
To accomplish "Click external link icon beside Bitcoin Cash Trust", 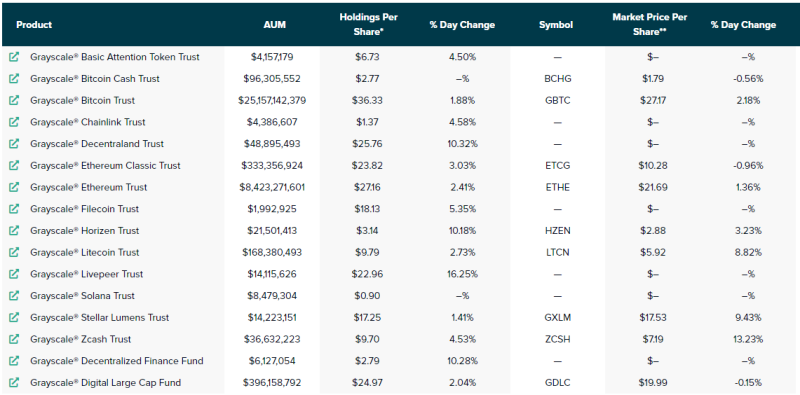I will pos(14,79).
